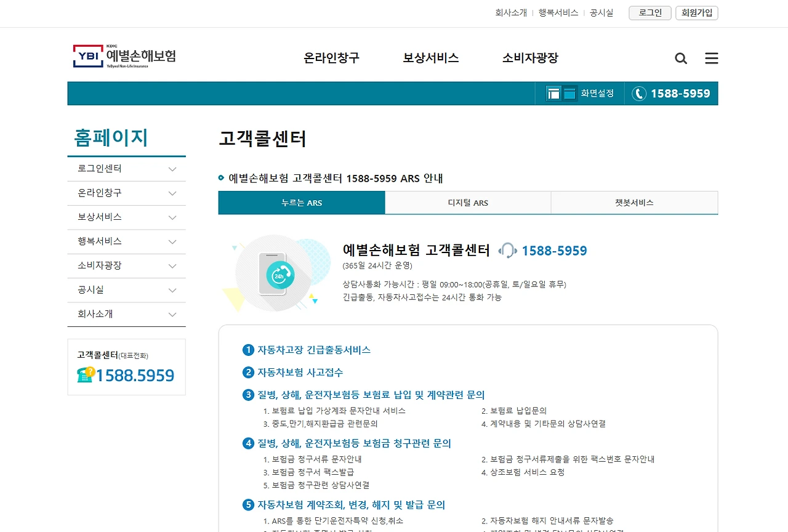This screenshot has width=788, height=532.
Task: Open the site search magnifier icon
Action: (681, 58)
